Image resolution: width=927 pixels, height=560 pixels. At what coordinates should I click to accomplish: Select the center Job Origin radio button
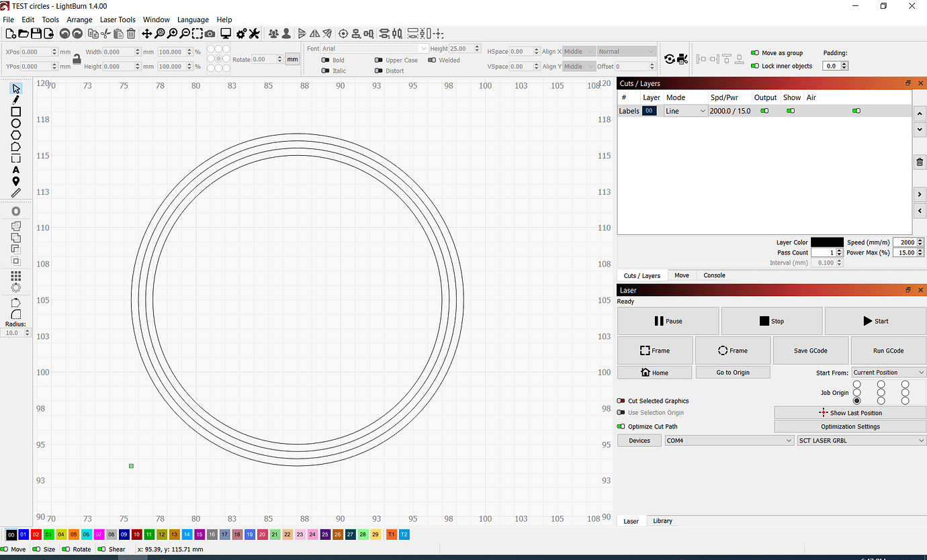click(x=881, y=392)
